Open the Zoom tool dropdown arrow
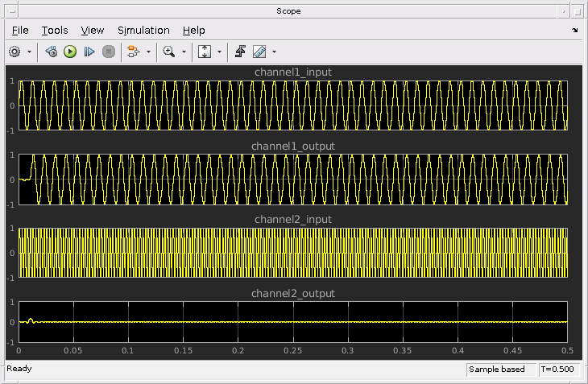The image size is (588, 384). point(184,52)
